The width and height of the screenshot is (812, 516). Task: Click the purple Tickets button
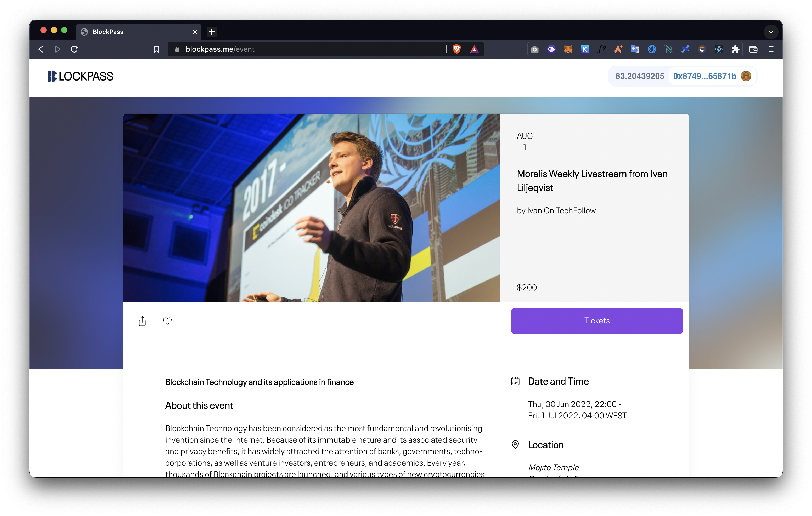[x=596, y=320]
